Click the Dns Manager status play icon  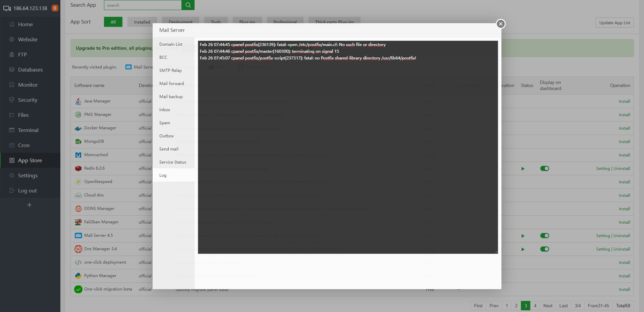523,249
